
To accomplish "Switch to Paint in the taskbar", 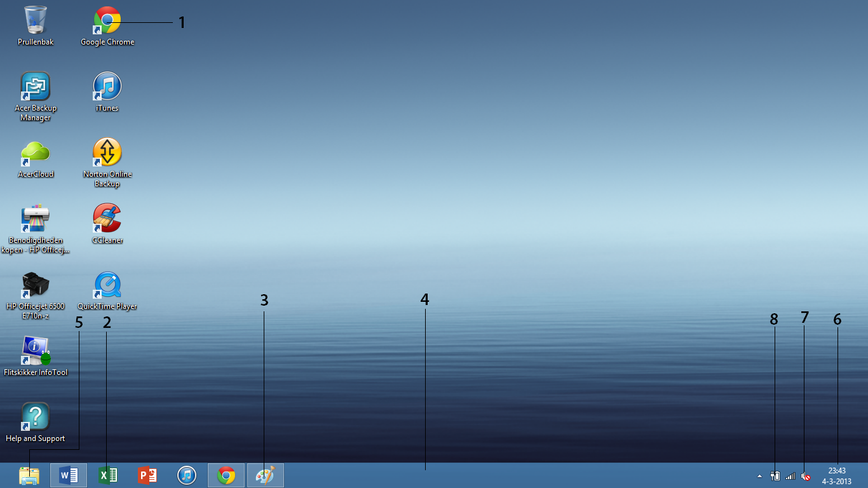I will click(x=266, y=475).
